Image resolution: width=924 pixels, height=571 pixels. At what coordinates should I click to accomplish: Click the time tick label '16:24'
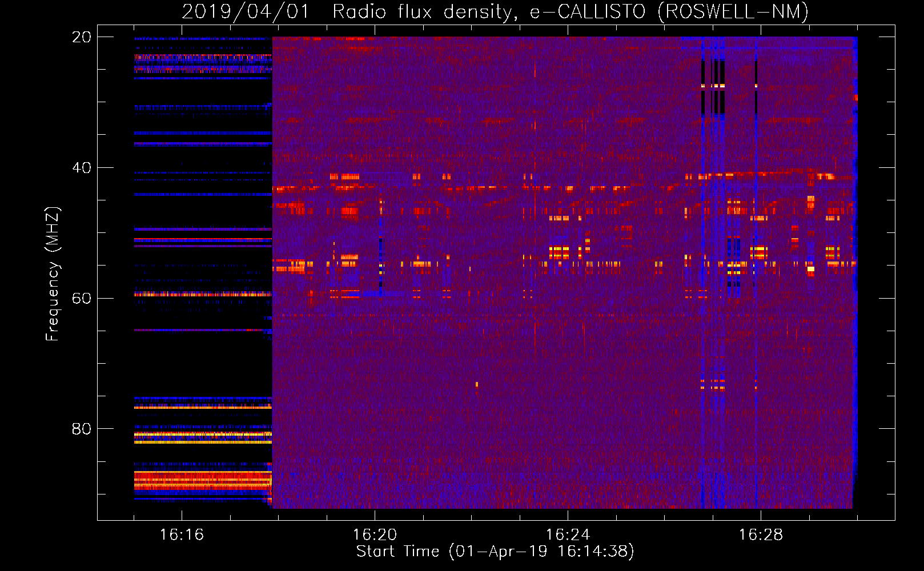click(568, 534)
